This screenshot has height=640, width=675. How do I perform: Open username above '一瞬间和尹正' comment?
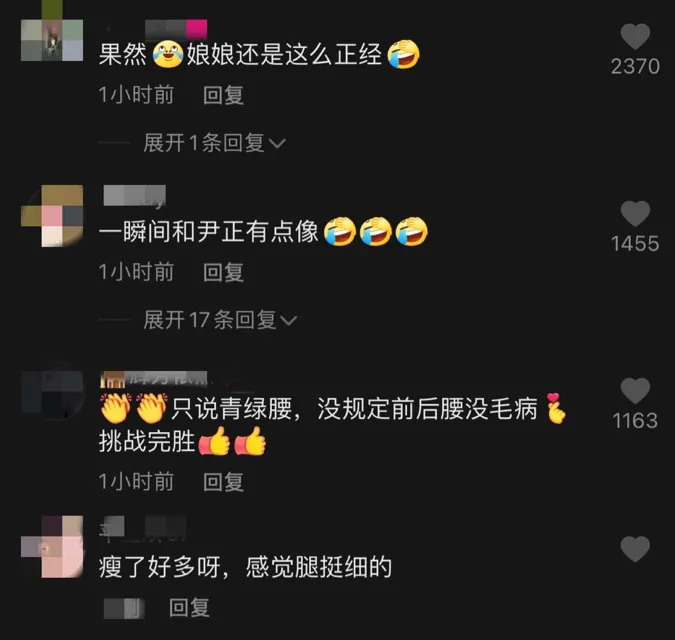click(x=135, y=196)
